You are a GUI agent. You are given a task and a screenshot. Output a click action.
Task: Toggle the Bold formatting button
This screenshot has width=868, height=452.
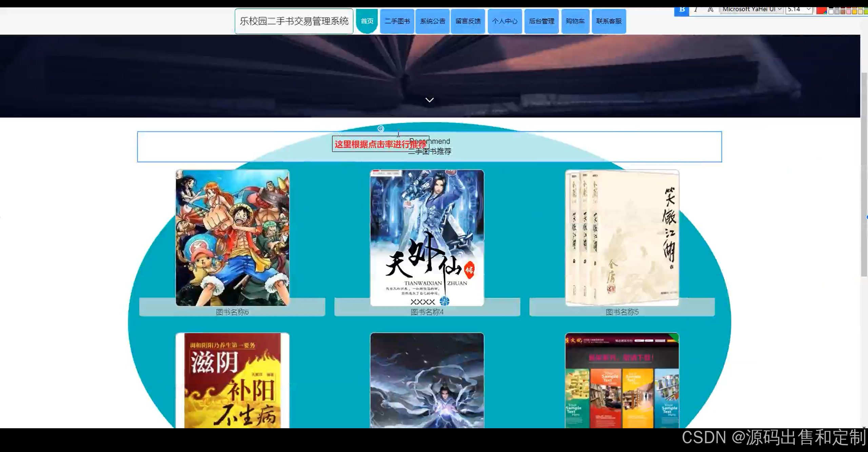pos(682,10)
